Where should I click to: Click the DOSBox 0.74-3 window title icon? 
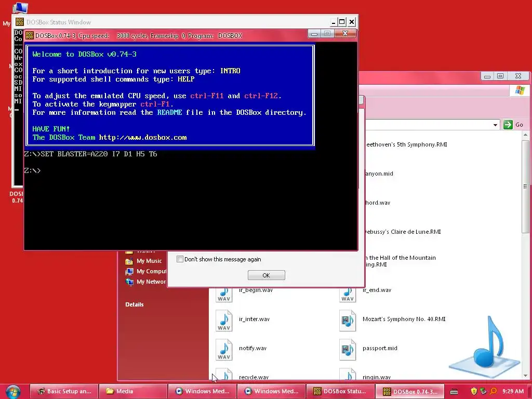tap(30, 35)
